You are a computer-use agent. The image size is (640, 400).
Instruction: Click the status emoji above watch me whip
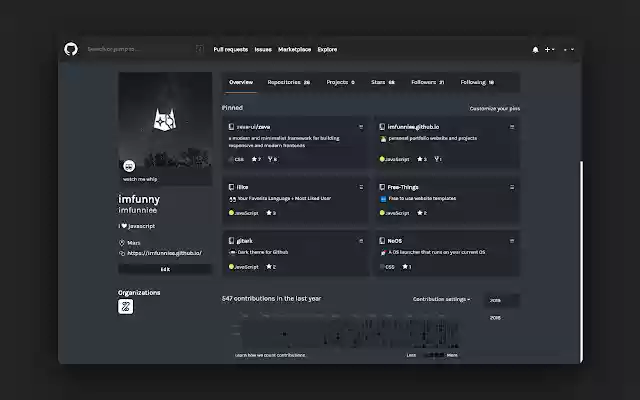click(x=129, y=166)
